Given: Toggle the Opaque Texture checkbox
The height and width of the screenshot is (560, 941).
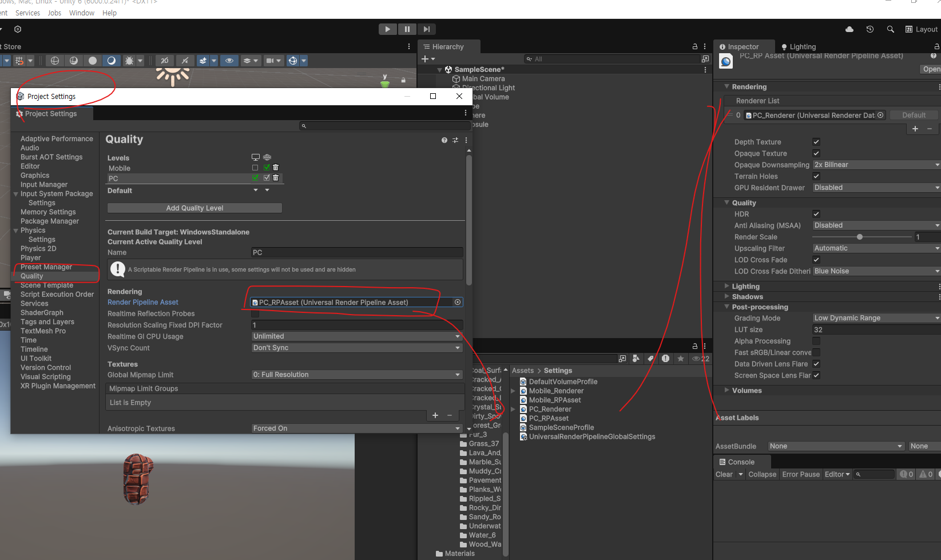Looking at the screenshot, I should [x=816, y=153].
